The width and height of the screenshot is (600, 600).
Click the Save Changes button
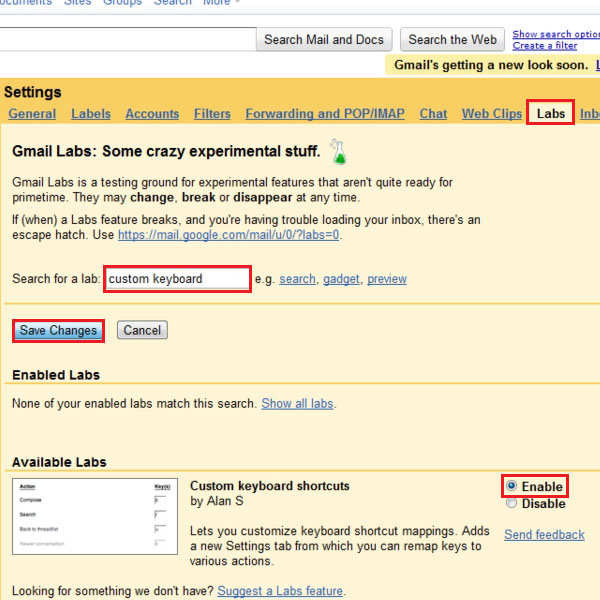(x=58, y=330)
